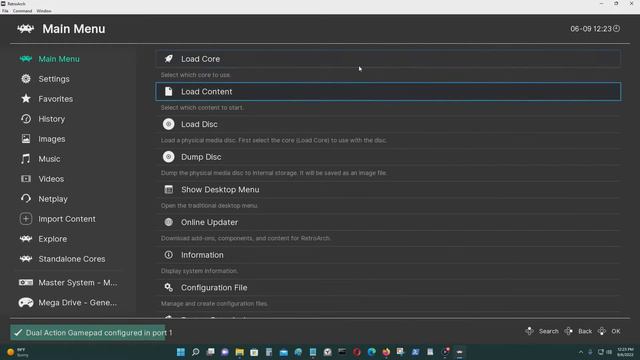Click the Netplay headset icon
This screenshot has height=360, width=640.
point(26,199)
